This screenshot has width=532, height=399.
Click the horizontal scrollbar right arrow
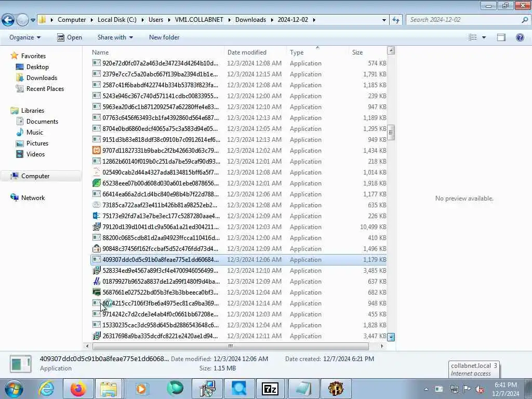382,346
